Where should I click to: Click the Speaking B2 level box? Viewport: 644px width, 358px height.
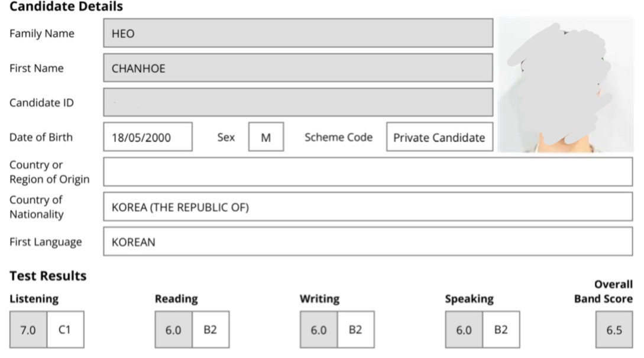click(501, 330)
